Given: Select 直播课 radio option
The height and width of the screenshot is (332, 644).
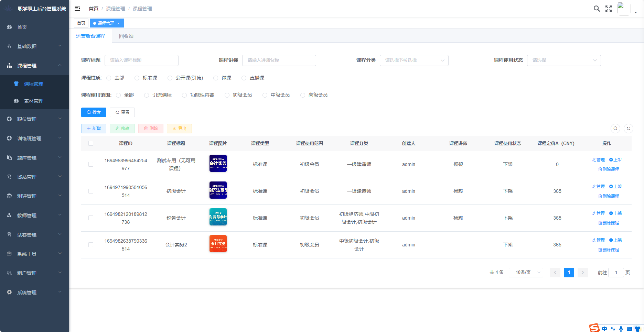Looking at the screenshot, I should point(244,78).
